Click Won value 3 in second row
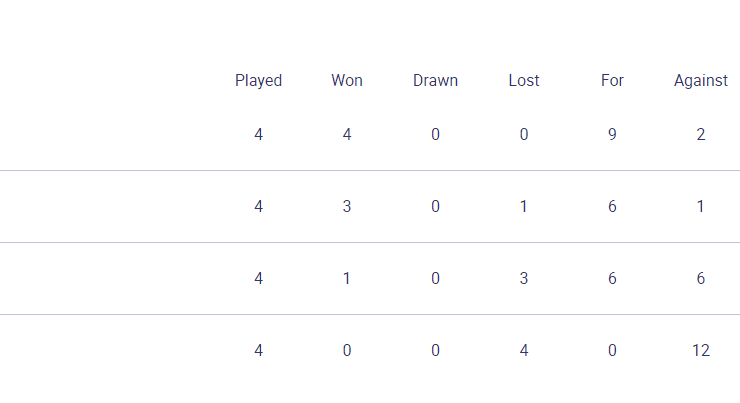 (347, 206)
